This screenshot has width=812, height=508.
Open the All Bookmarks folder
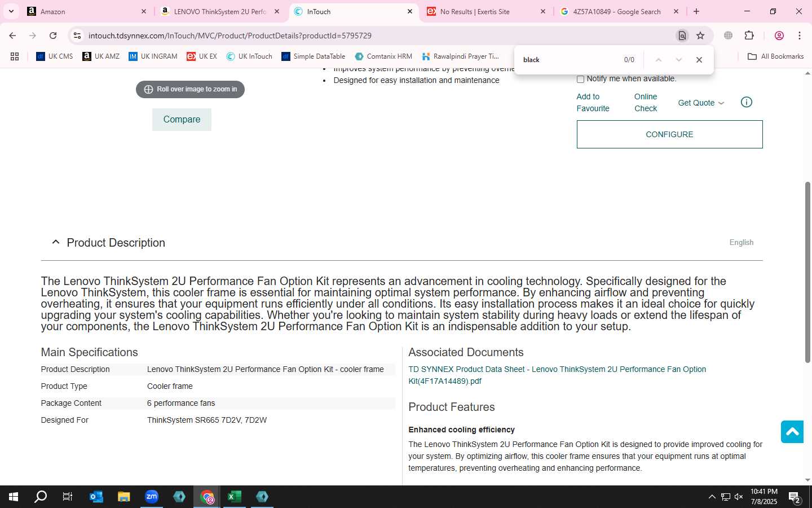(775, 56)
